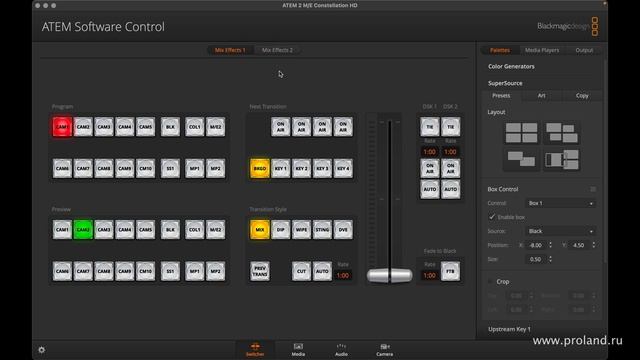This screenshot has width=640, height=360.
Task: Select MIX transition style
Action: pyautogui.click(x=260, y=230)
